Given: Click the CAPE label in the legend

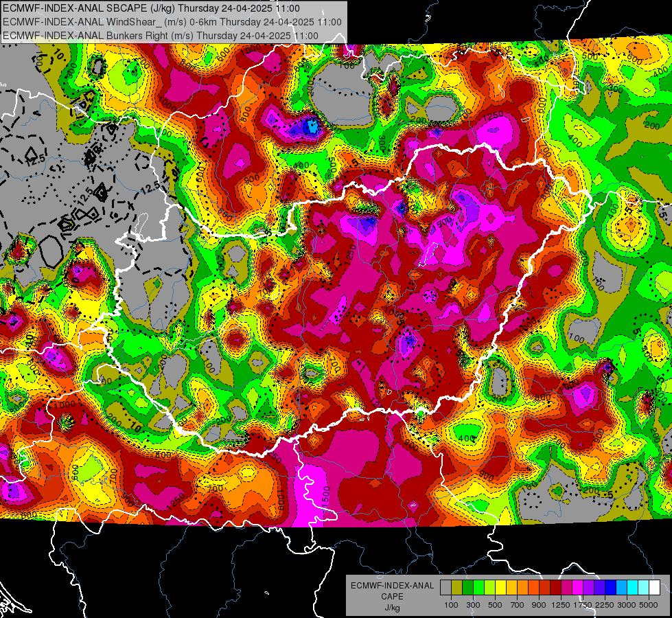Looking at the screenshot, I should (x=392, y=597).
